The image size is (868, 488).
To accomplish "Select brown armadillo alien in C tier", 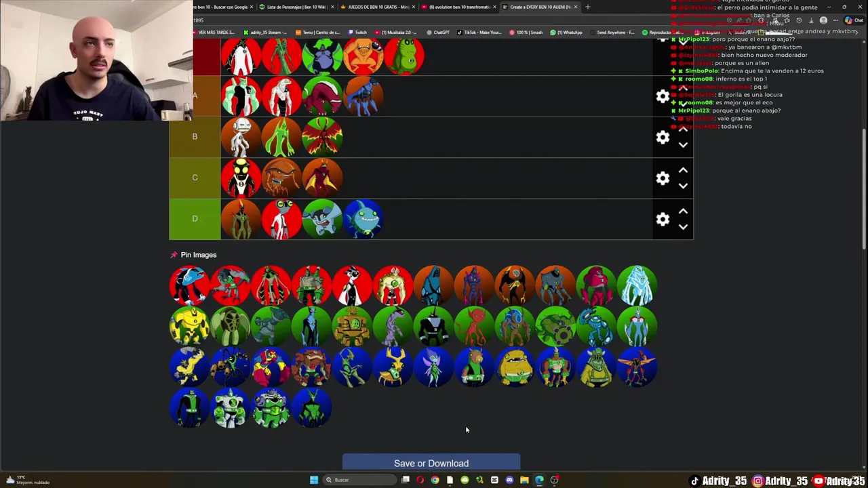I will (282, 178).
